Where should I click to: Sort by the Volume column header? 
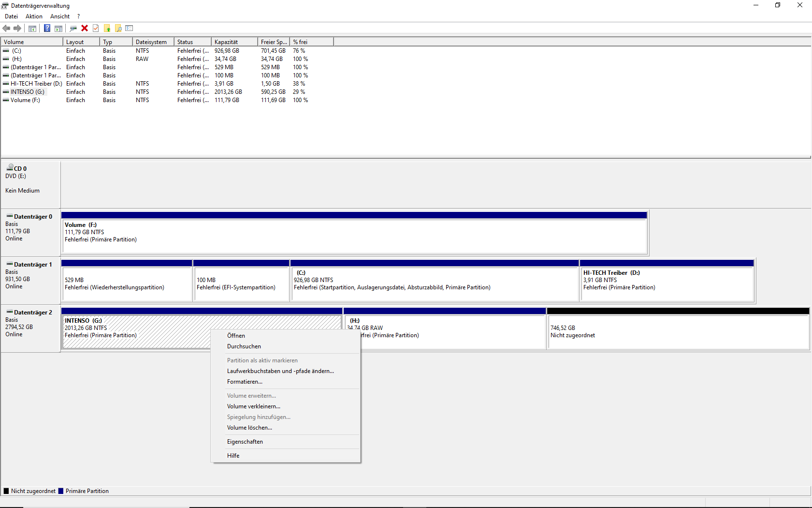[32, 42]
